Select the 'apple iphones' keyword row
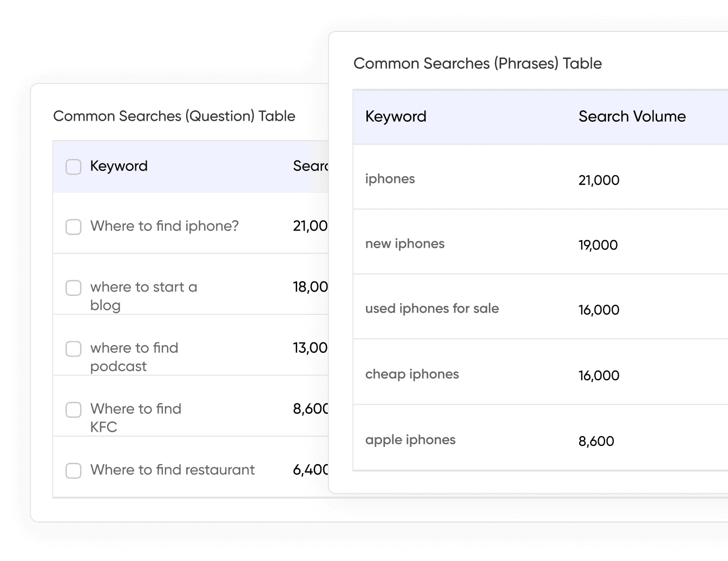The image size is (728, 561). click(x=410, y=440)
